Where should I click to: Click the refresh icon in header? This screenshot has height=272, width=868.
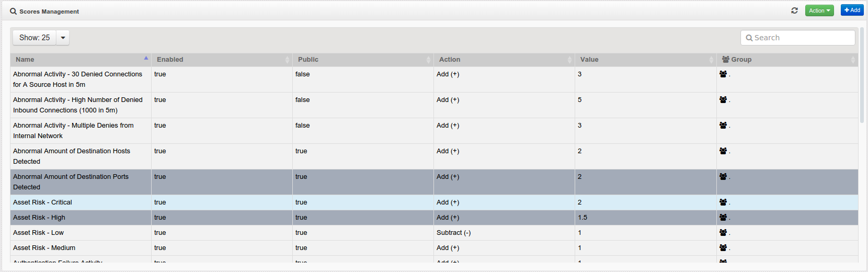click(794, 10)
